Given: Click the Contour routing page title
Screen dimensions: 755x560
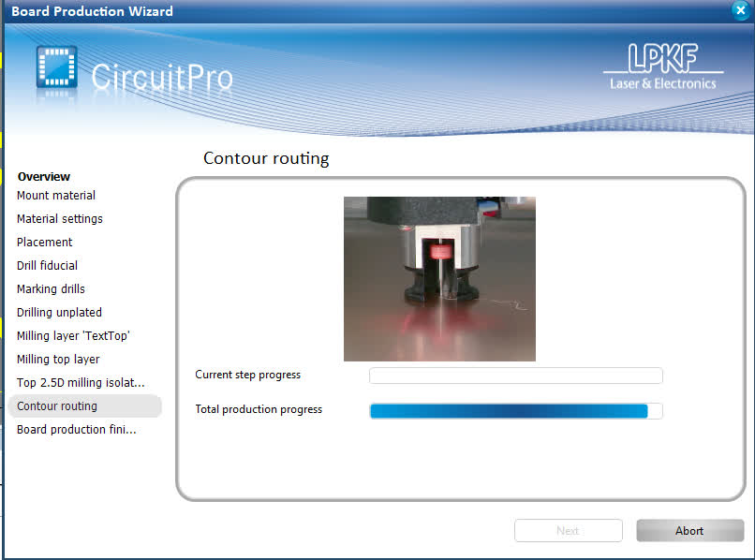Looking at the screenshot, I should pos(266,158).
